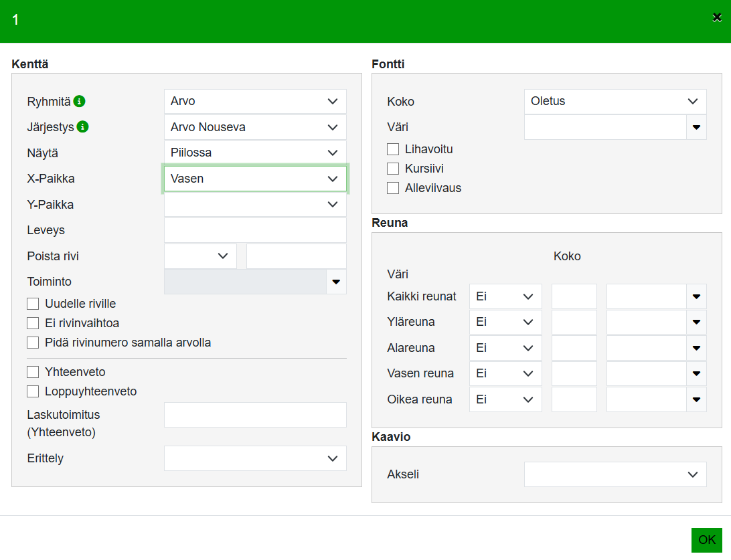This screenshot has width=731, height=560.
Task: Expand the Koko font size dropdown
Action: 615,102
